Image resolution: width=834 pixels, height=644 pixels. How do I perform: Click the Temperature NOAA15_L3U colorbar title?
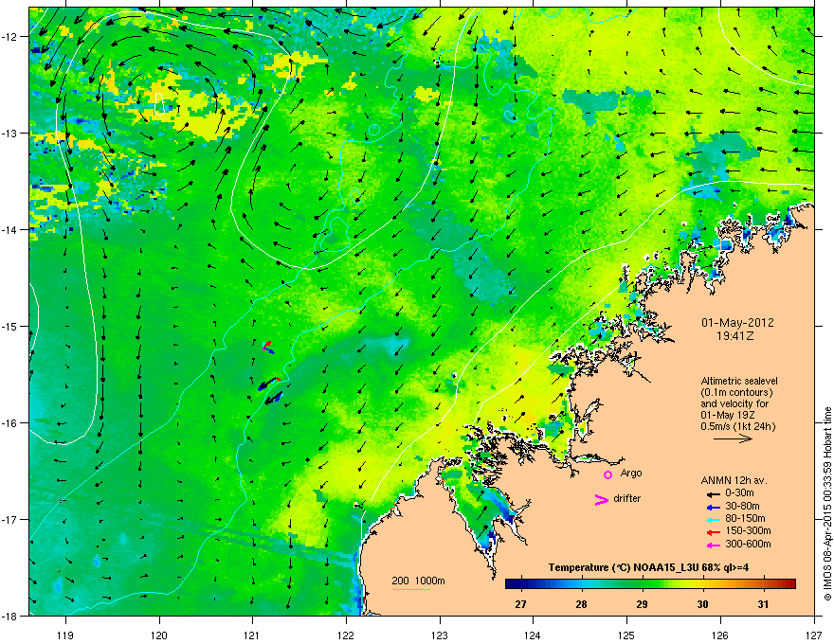coord(648,567)
